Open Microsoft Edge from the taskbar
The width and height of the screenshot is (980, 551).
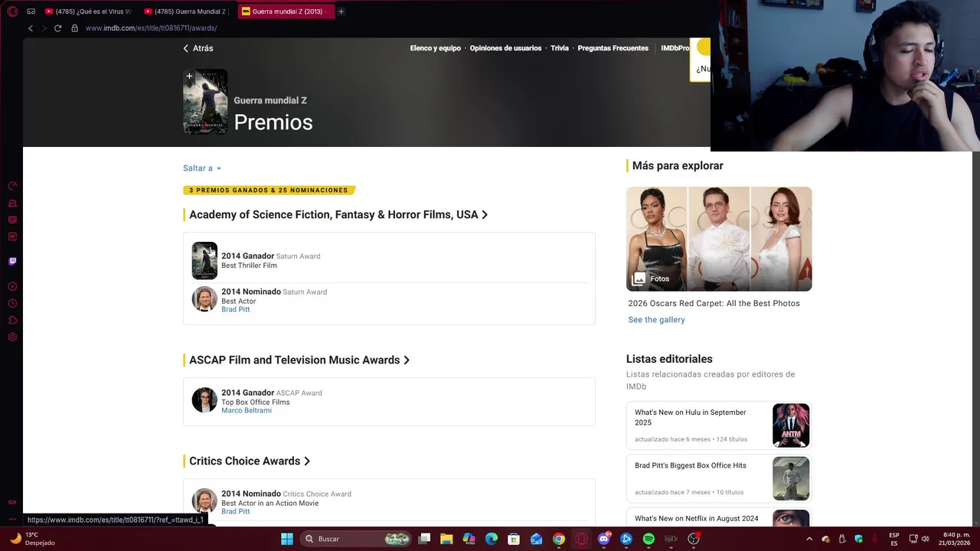coord(492,539)
